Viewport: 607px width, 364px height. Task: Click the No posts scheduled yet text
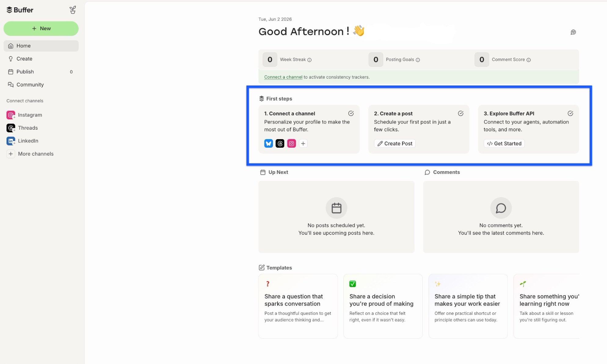click(x=336, y=225)
